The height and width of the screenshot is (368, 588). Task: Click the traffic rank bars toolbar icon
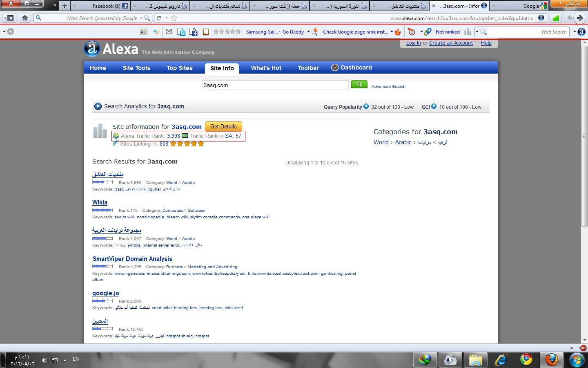tap(468, 31)
